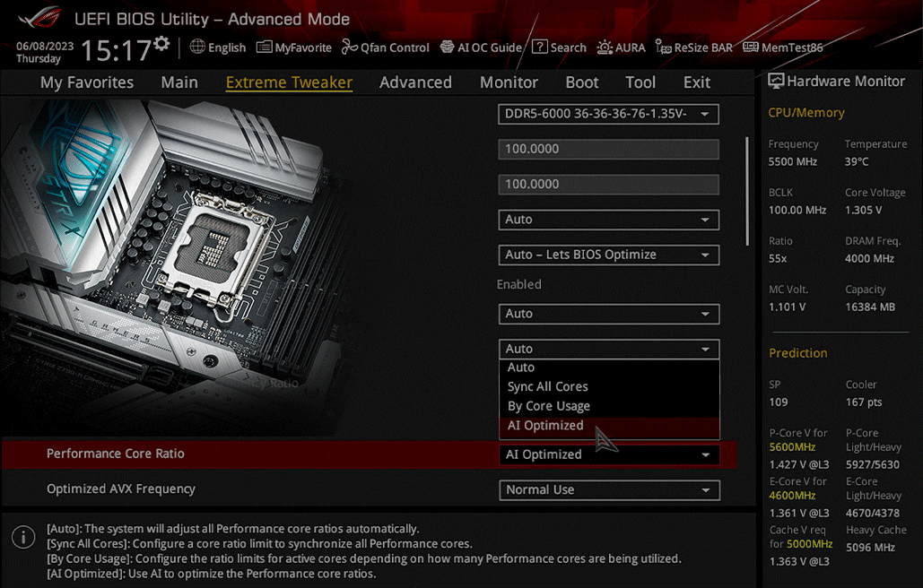The image size is (923, 588).
Task: Click the '5927/5630' P-Core light/heavy value
Action: click(873, 464)
